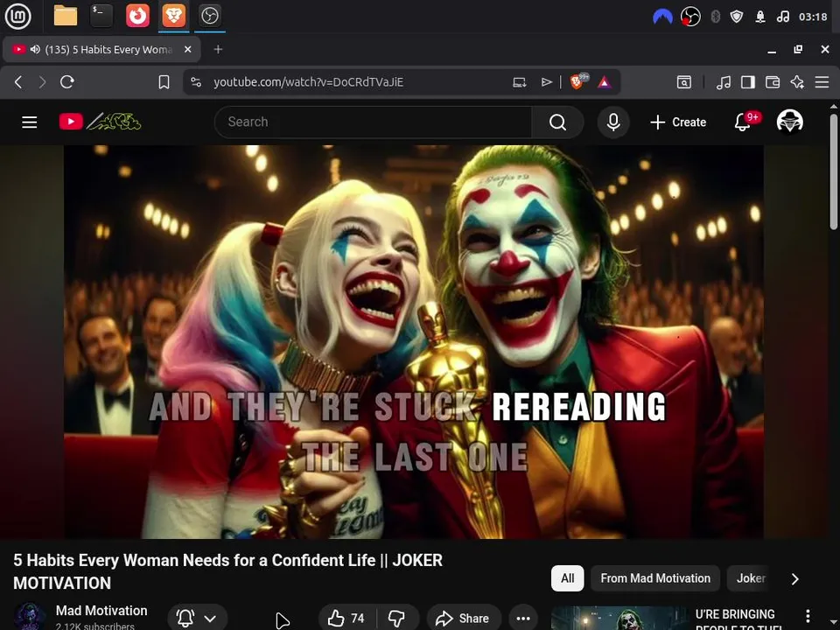View site information icon in address bar
Viewport: 840px width, 630px height.
[196, 82]
